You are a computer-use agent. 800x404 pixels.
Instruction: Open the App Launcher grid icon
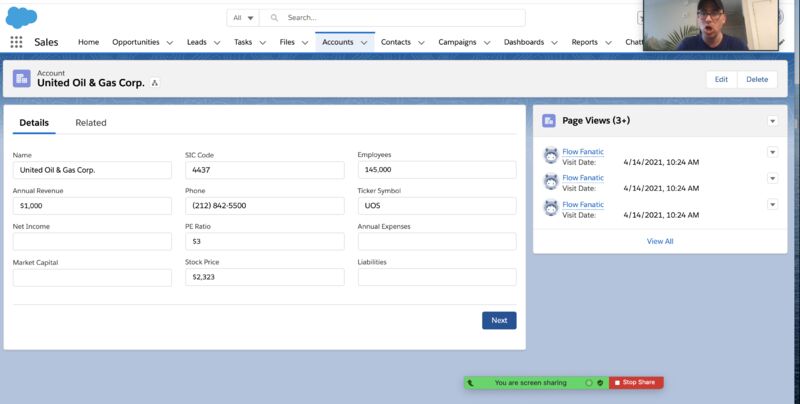click(x=16, y=42)
